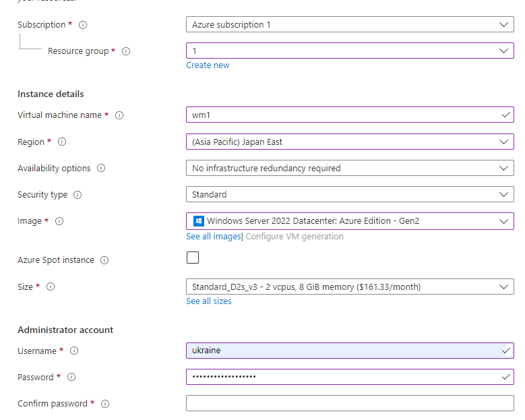Click the info icon next to Subscription
This screenshot has height=420, width=525.
(x=83, y=25)
